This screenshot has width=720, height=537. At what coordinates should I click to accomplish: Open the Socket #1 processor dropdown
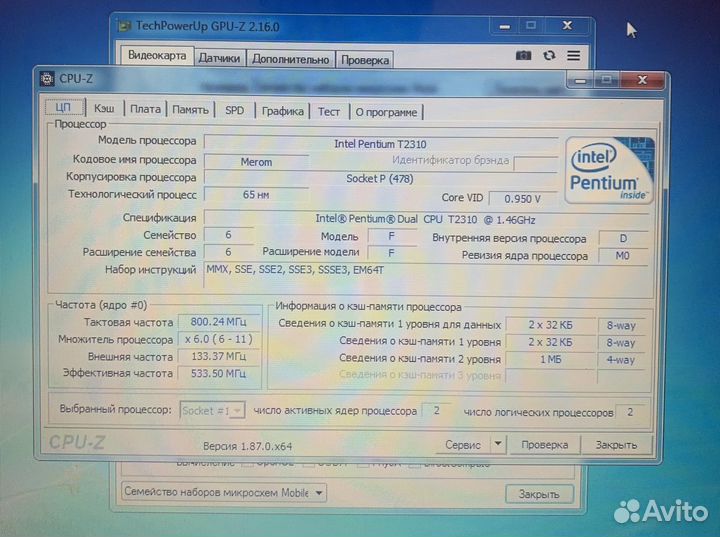212,410
